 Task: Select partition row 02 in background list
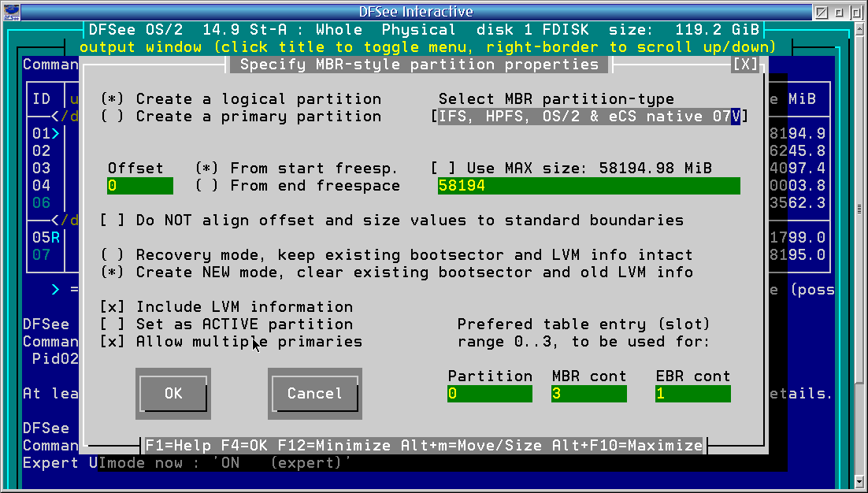pos(42,150)
